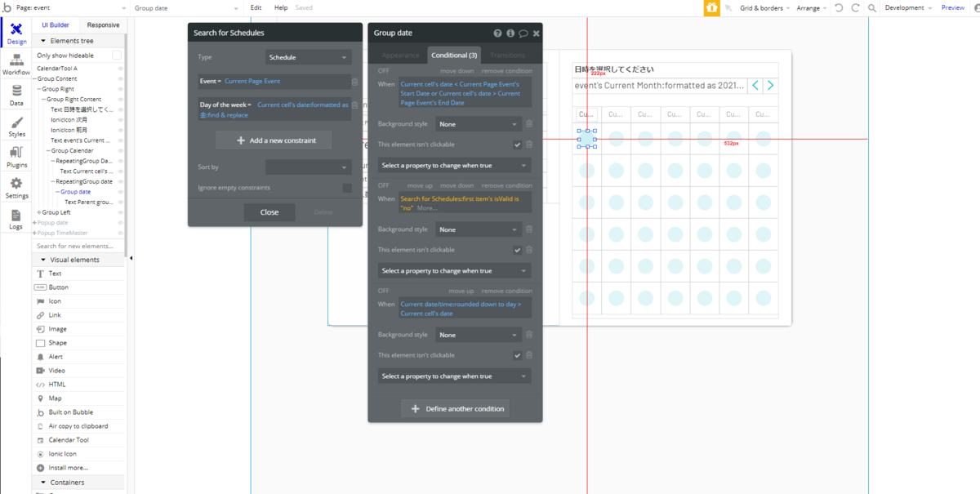This screenshot has height=494, width=980.
Task: Click Add a new constraint button
Action: coord(274,140)
